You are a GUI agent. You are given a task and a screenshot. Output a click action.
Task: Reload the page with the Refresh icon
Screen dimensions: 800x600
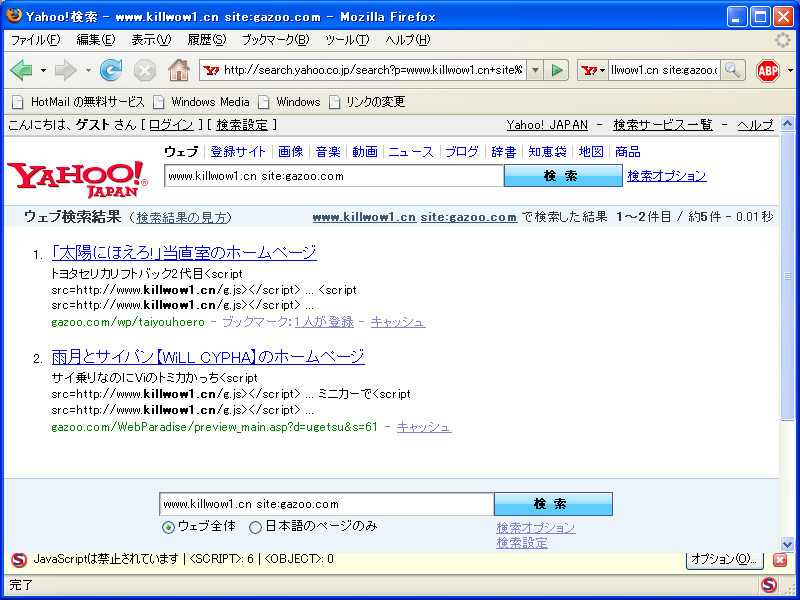111,70
